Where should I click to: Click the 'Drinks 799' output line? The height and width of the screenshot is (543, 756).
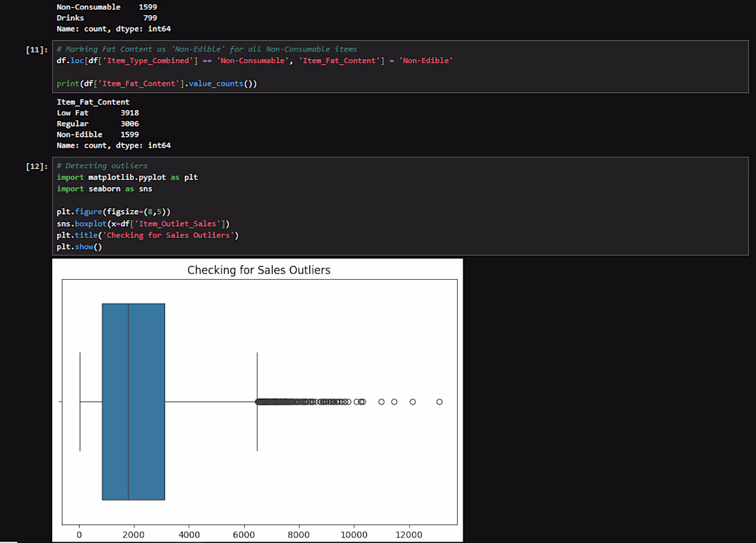click(107, 18)
